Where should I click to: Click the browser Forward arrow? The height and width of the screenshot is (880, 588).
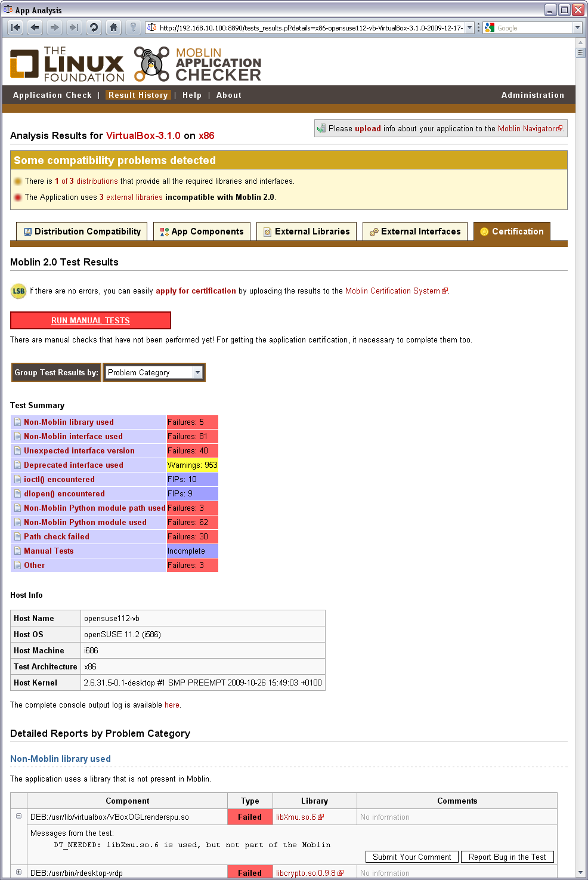click(x=55, y=27)
